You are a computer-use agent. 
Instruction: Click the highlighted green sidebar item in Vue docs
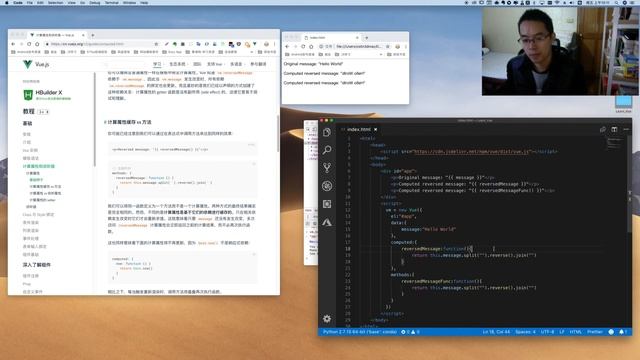point(39,166)
